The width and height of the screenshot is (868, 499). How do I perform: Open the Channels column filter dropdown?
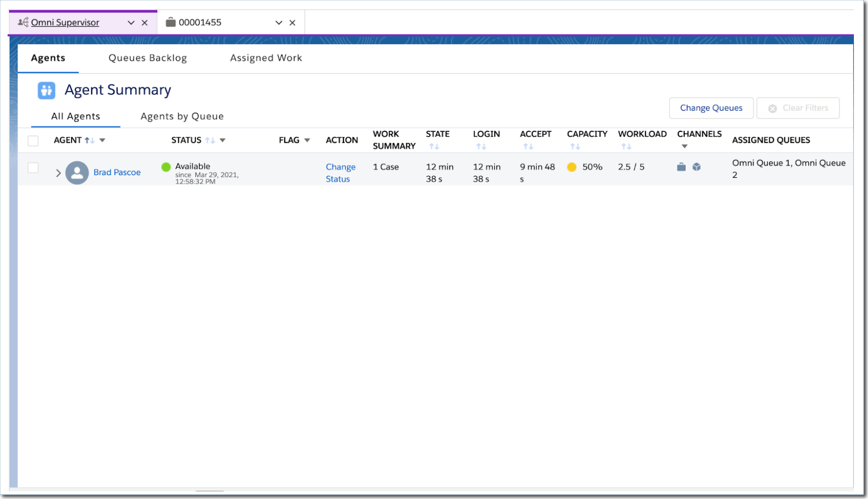pos(685,146)
